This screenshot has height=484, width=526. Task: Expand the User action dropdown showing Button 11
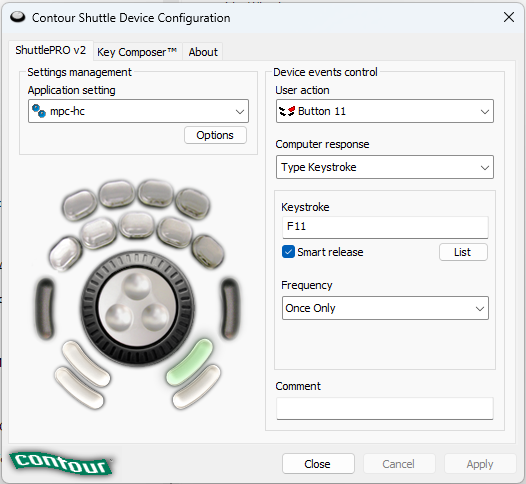[x=385, y=111]
